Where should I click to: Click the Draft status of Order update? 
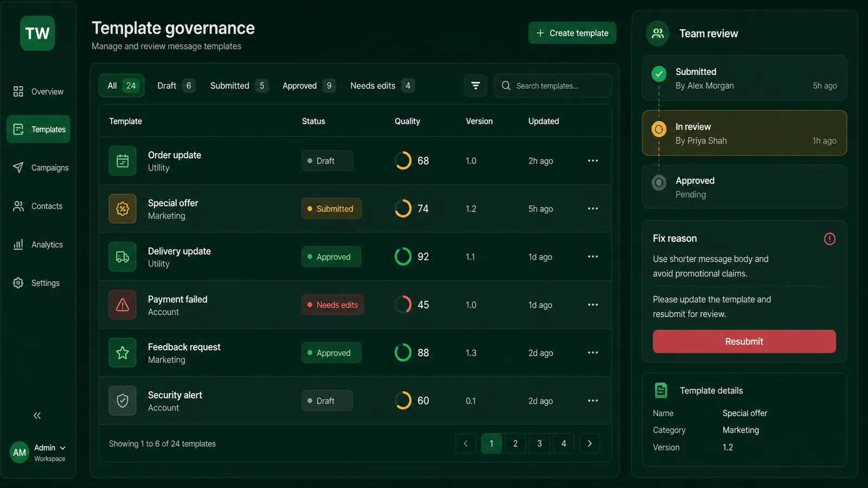(327, 160)
